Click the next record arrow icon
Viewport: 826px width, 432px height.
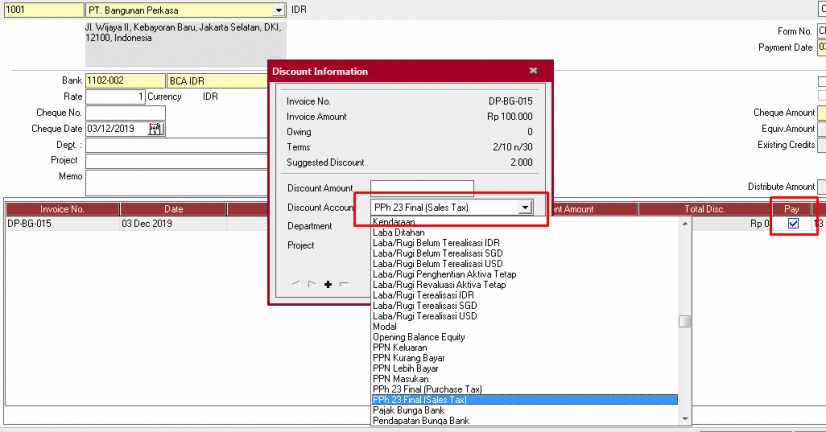[x=312, y=285]
